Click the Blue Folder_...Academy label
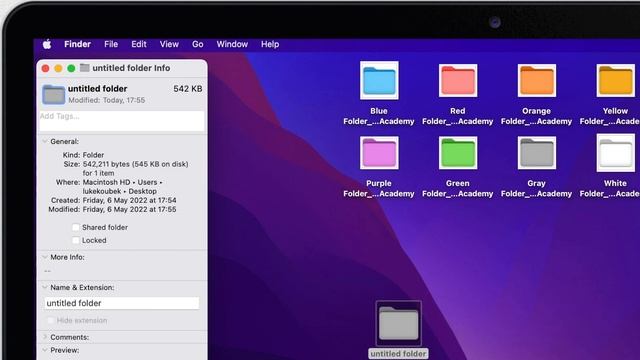The image size is (640, 360). click(x=379, y=116)
